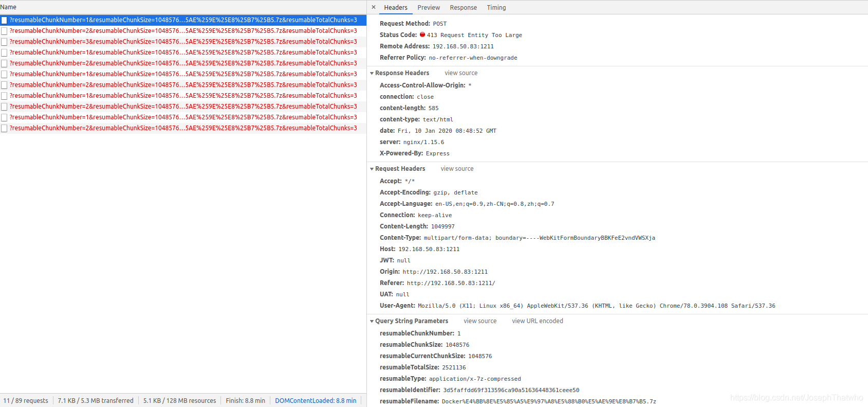Image resolution: width=868 pixels, height=407 pixels.
Task: Open the Response tab
Action: [463, 7]
